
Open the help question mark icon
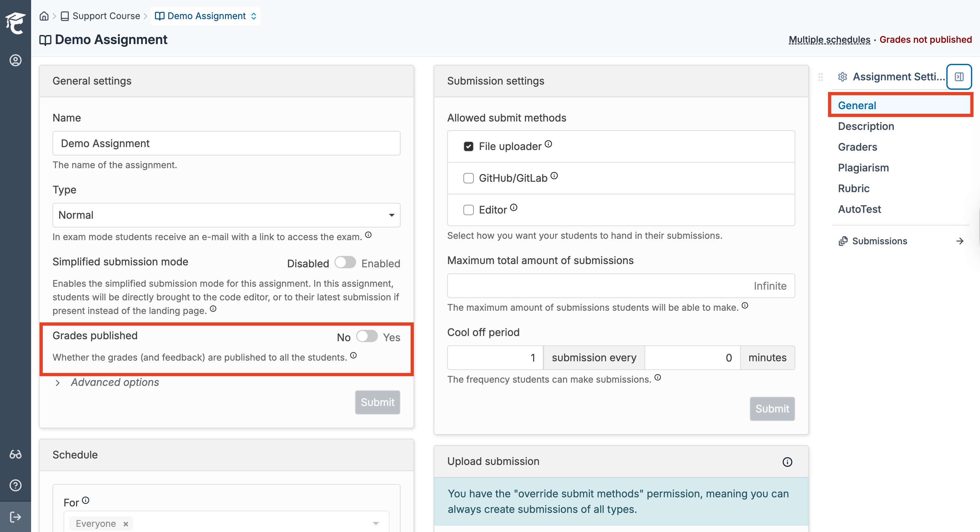(x=15, y=485)
